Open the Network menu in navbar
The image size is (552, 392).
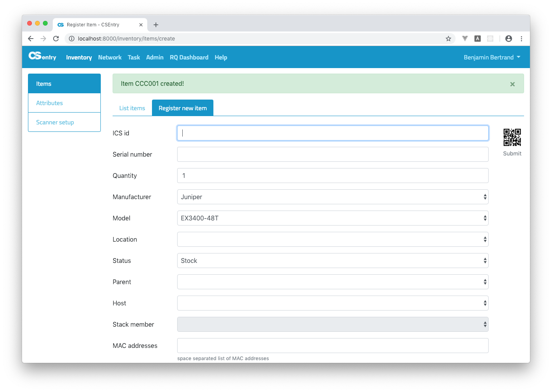pyautogui.click(x=110, y=57)
